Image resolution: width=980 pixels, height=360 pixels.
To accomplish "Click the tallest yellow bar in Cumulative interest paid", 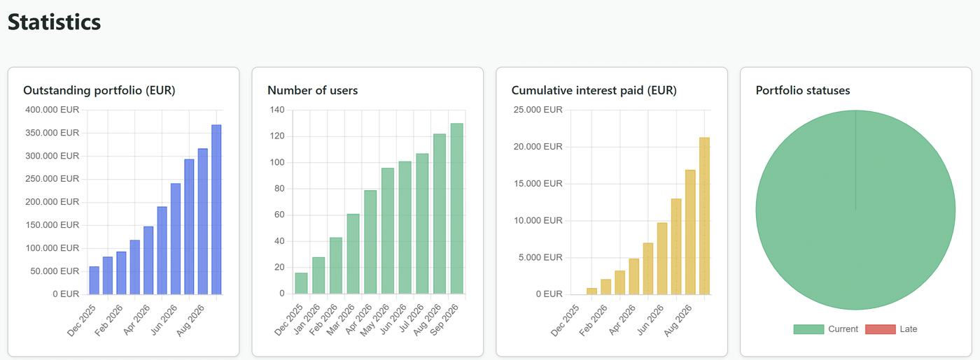I will [704, 216].
